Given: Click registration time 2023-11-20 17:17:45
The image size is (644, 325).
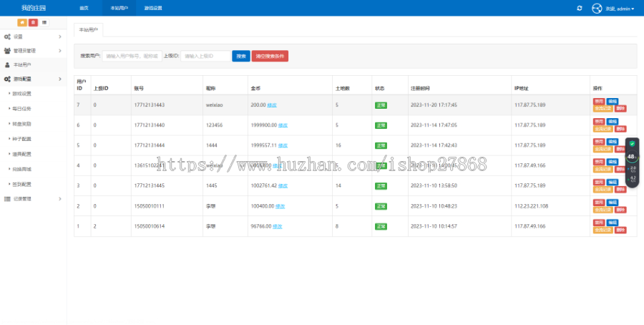Looking at the screenshot, I should pyautogui.click(x=434, y=105).
